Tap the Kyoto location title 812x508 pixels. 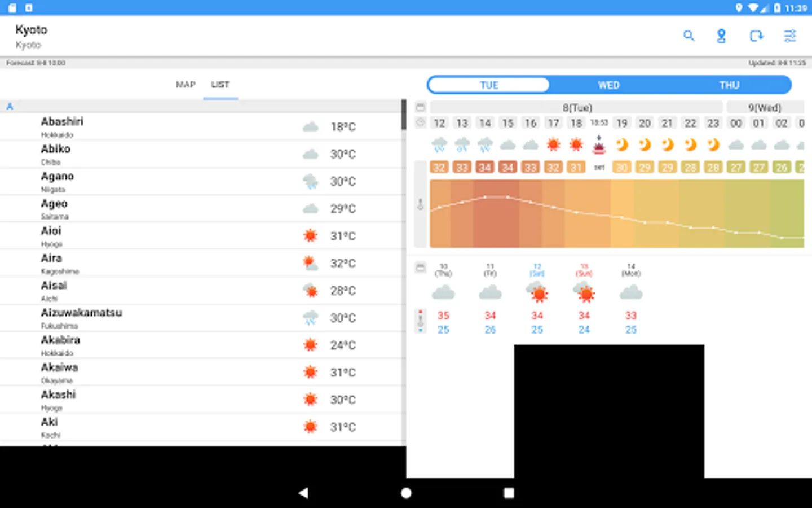pyautogui.click(x=32, y=30)
